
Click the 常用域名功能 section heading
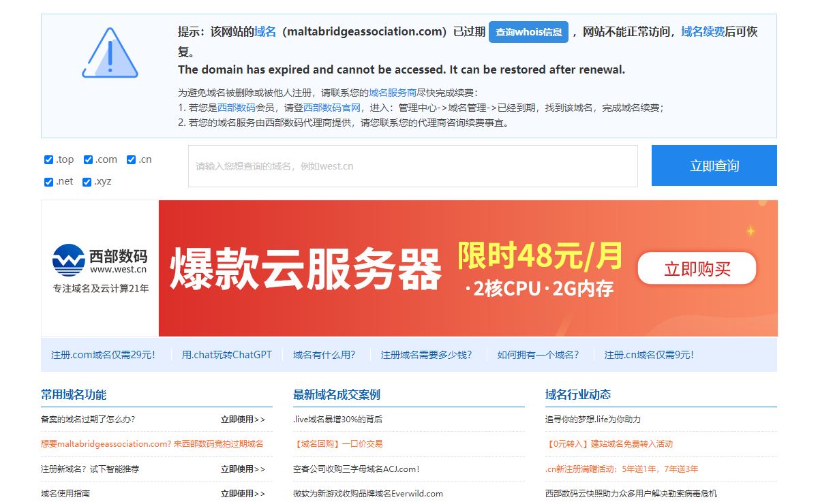coord(74,394)
